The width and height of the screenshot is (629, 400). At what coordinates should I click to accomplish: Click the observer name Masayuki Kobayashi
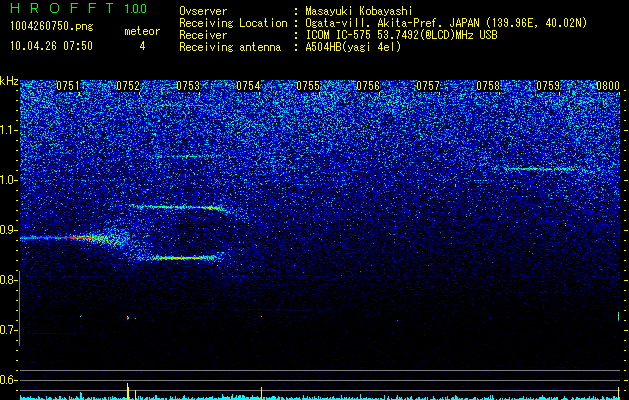point(359,11)
